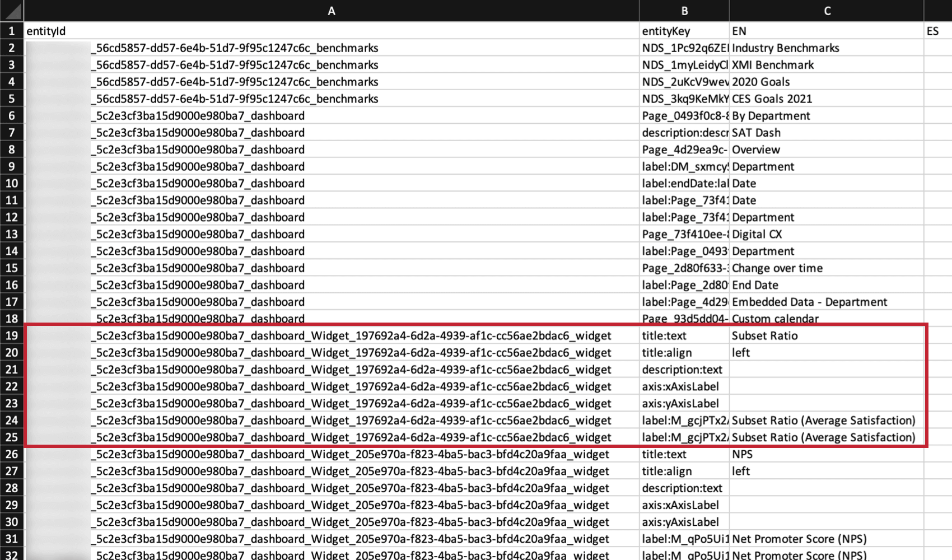Click the Subset Ratio cell in row 19
This screenshot has height=560, width=952.
(x=764, y=336)
